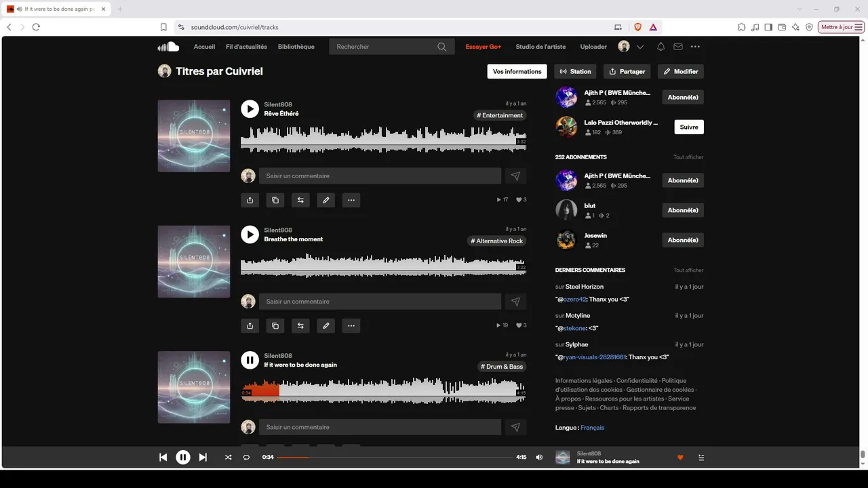Go to Accueil tab
868x488 pixels.
point(204,47)
